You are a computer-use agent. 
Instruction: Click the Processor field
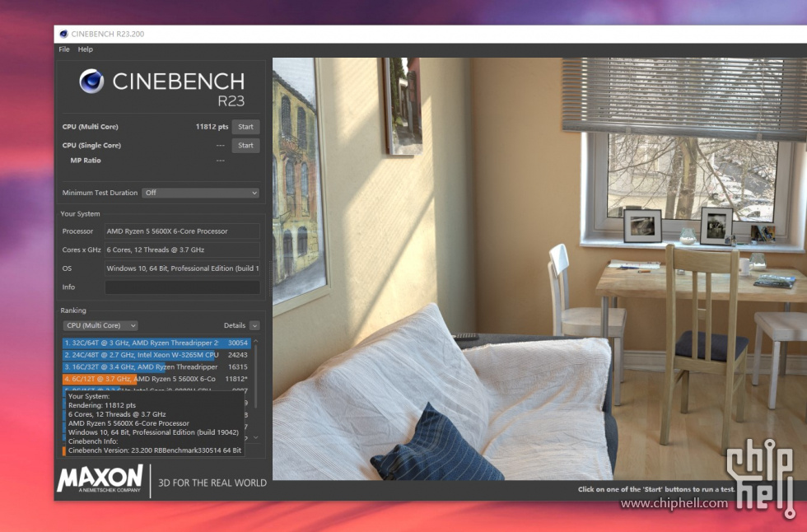click(x=182, y=231)
